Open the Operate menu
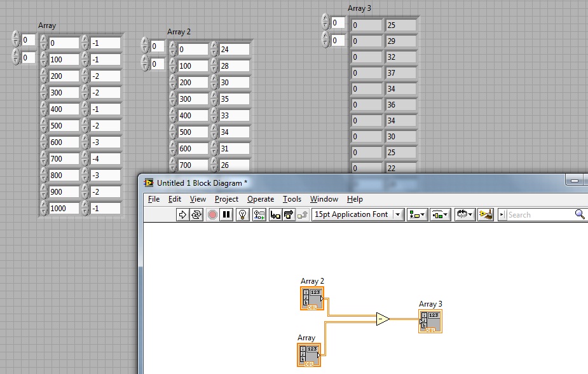 (x=261, y=199)
